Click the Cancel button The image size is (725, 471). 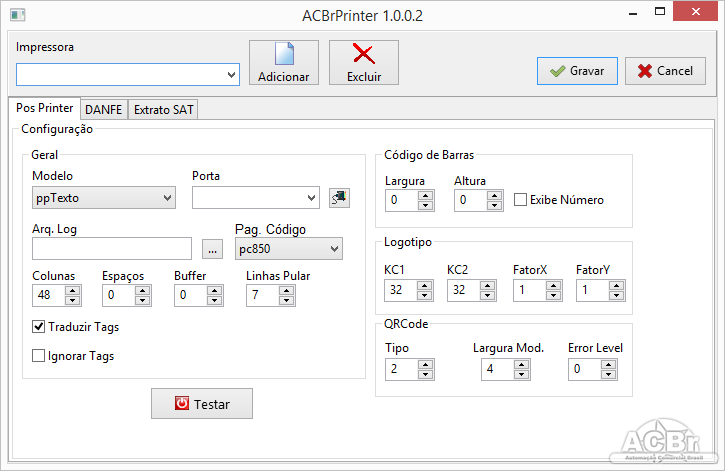pos(665,71)
